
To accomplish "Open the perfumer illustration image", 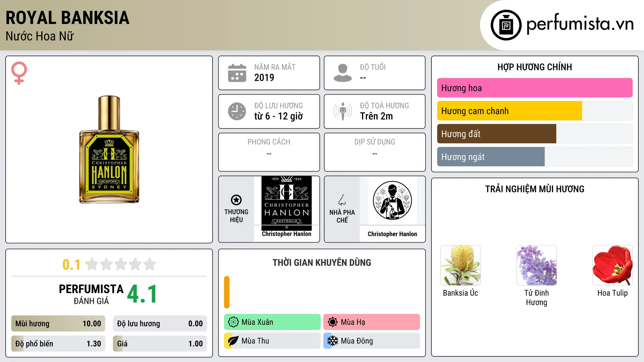I will (392, 200).
